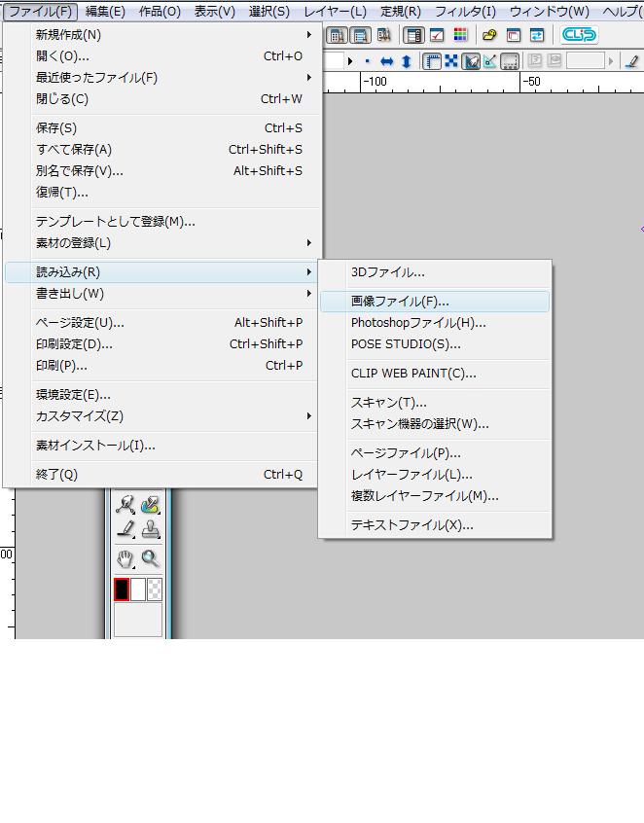Screen dimensions: 644x823
Task: Open the 編集(E) menu
Action: 105,11
